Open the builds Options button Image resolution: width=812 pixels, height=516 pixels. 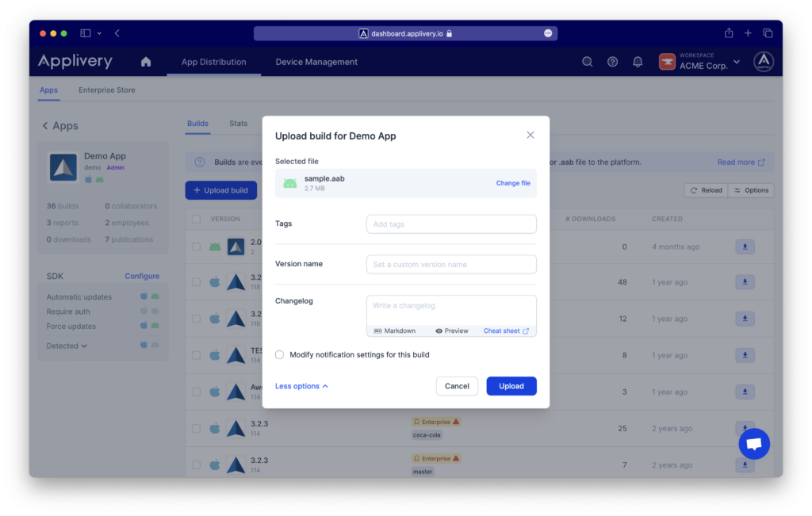[751, 190]
